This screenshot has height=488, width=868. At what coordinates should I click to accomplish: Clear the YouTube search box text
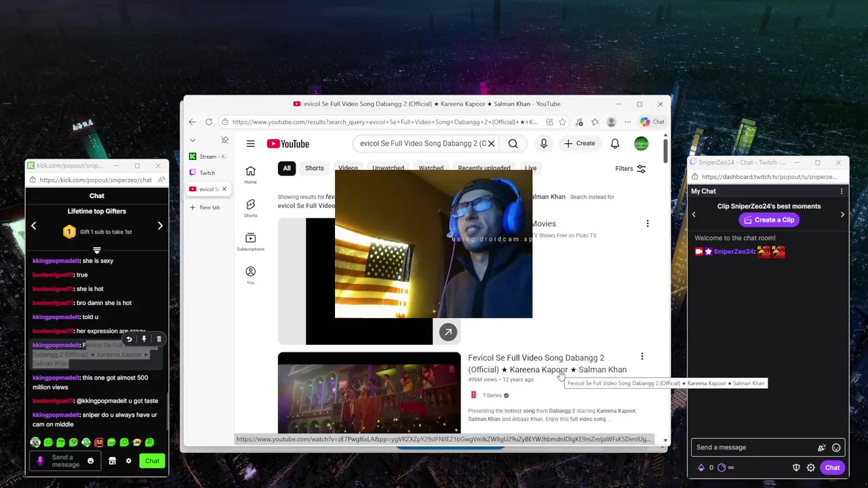coord(491,144)
